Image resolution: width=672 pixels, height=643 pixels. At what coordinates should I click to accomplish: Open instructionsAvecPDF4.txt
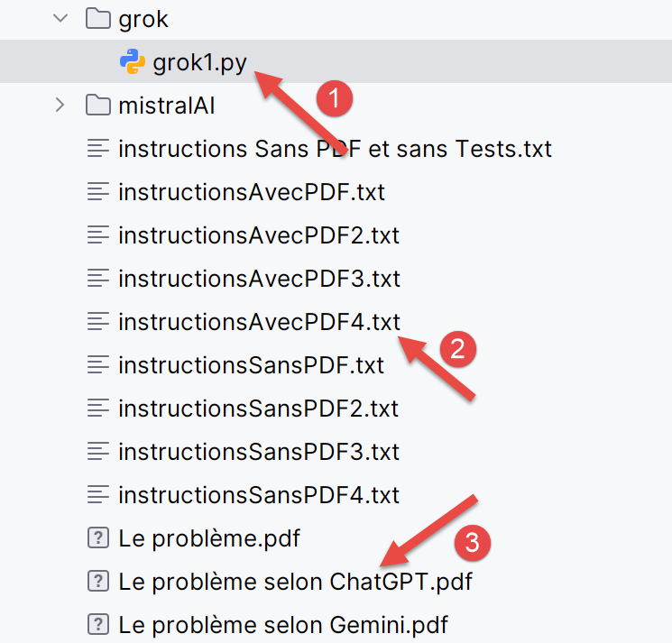tap(258, 322)
